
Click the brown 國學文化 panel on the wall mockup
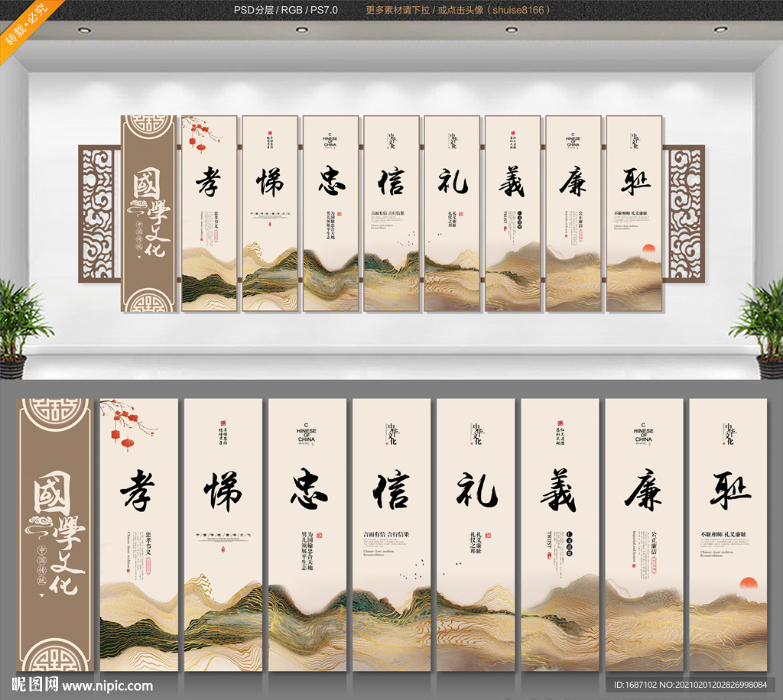(x=149, y=213)
